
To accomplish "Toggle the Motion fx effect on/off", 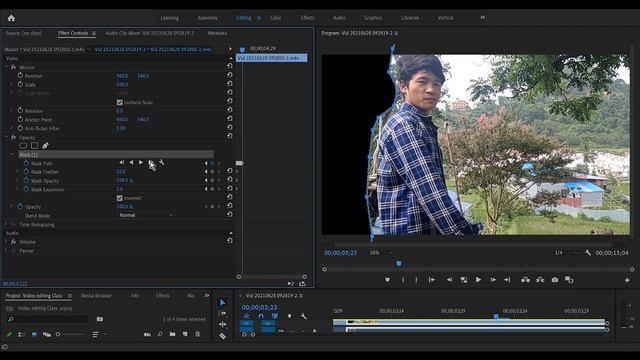I will coord(13,67).
